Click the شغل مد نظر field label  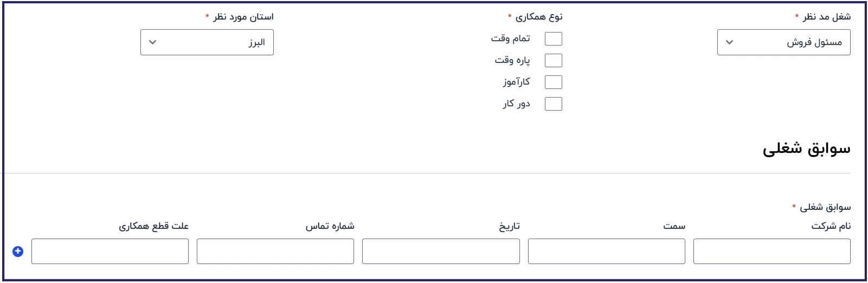point(826,17)
